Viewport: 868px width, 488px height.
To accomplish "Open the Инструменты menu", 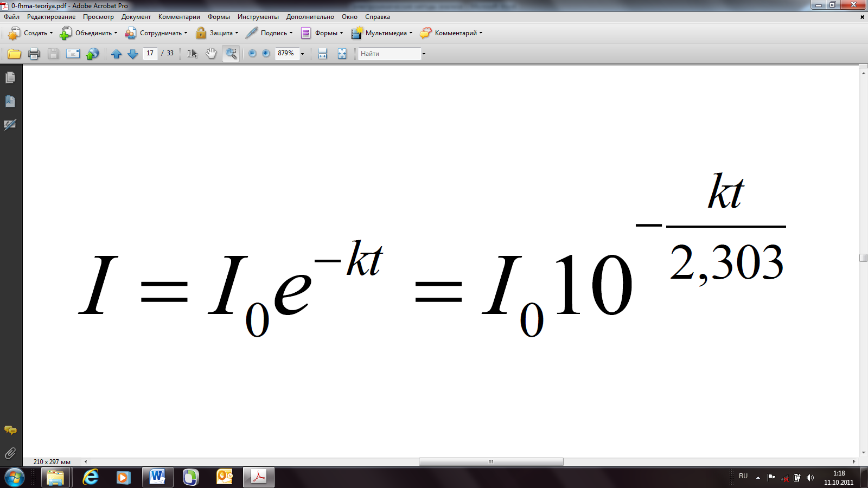I will [258, 17].
